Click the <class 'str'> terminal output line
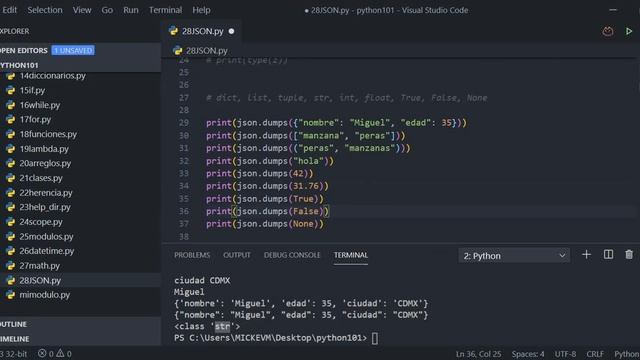 tap(207, 327)
